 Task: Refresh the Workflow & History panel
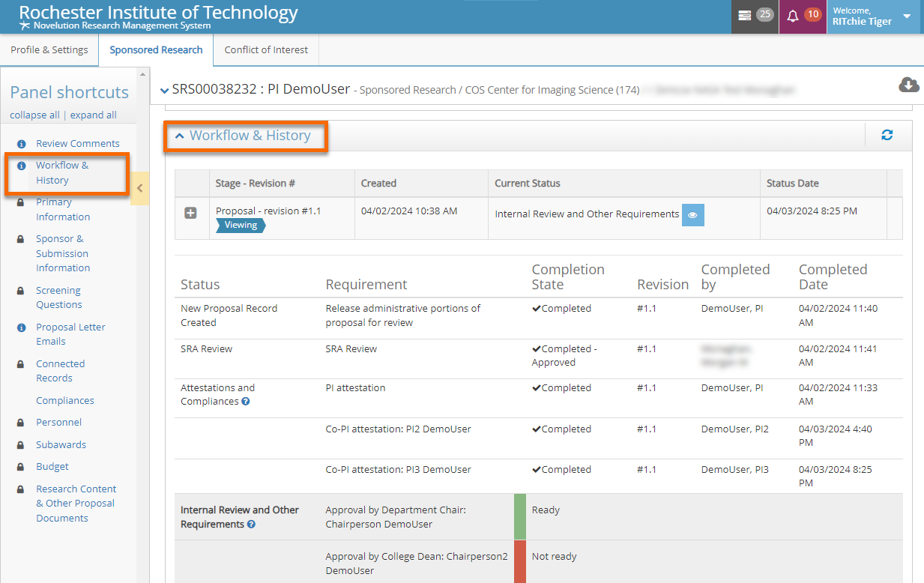887,136
